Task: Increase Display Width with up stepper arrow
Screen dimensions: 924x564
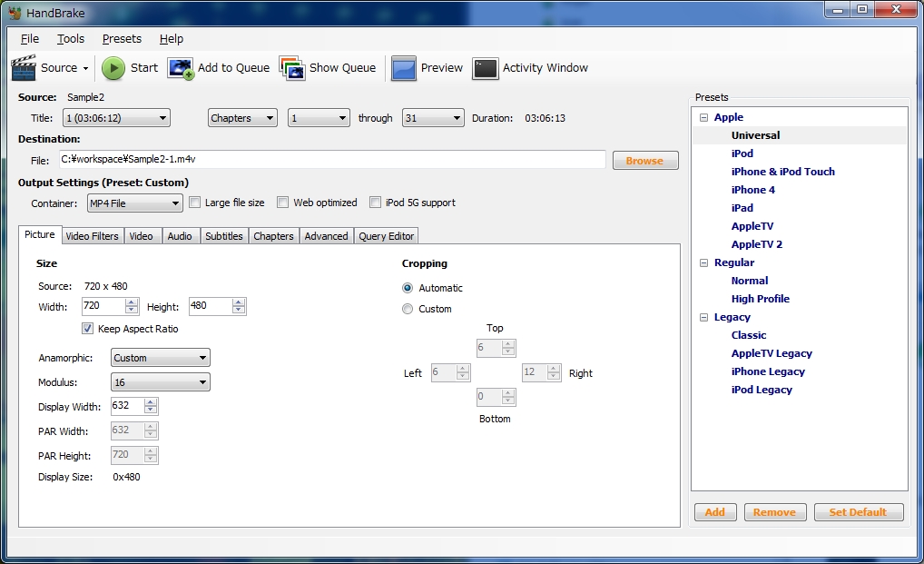Action: [x=151, y=402]
